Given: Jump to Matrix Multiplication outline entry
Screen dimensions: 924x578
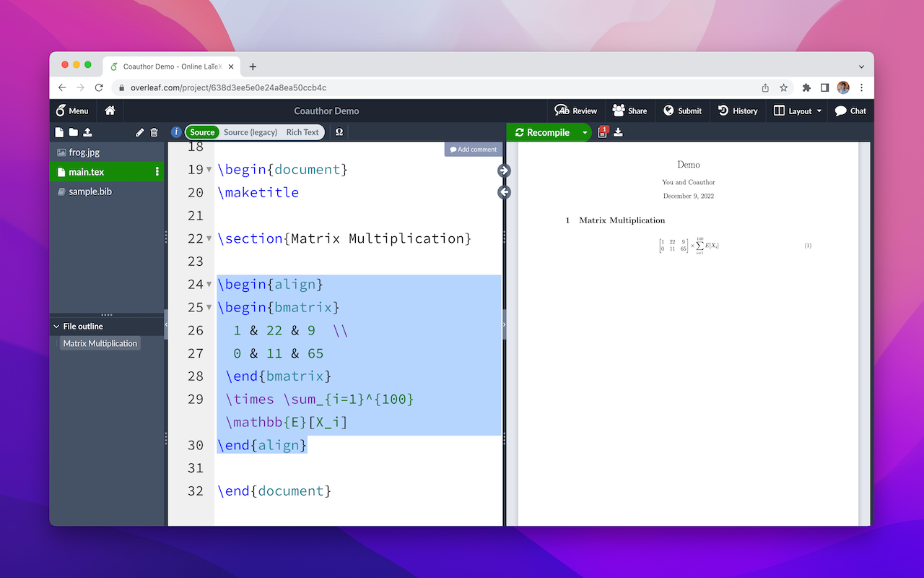Looking at the screenshot, I should tap(100, 343).
